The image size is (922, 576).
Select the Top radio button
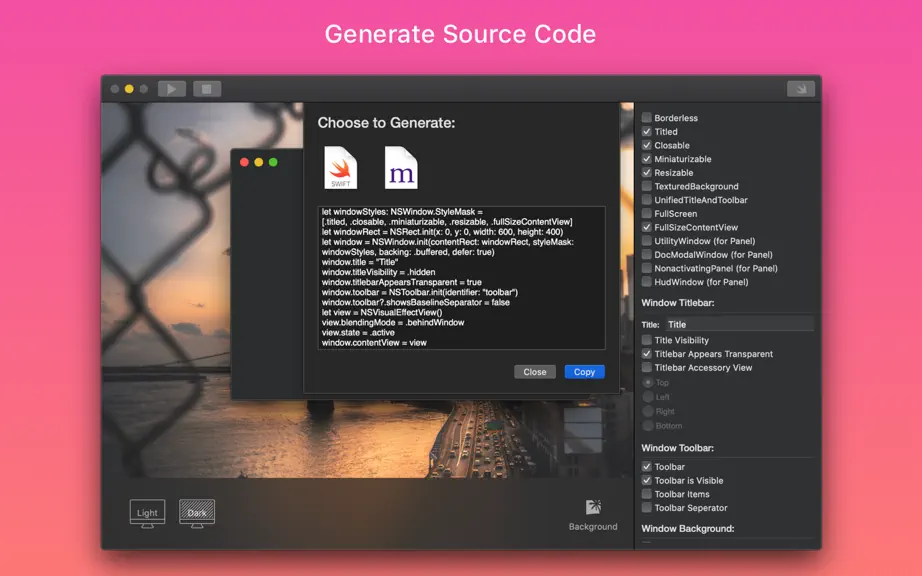[x=648, y=382]
